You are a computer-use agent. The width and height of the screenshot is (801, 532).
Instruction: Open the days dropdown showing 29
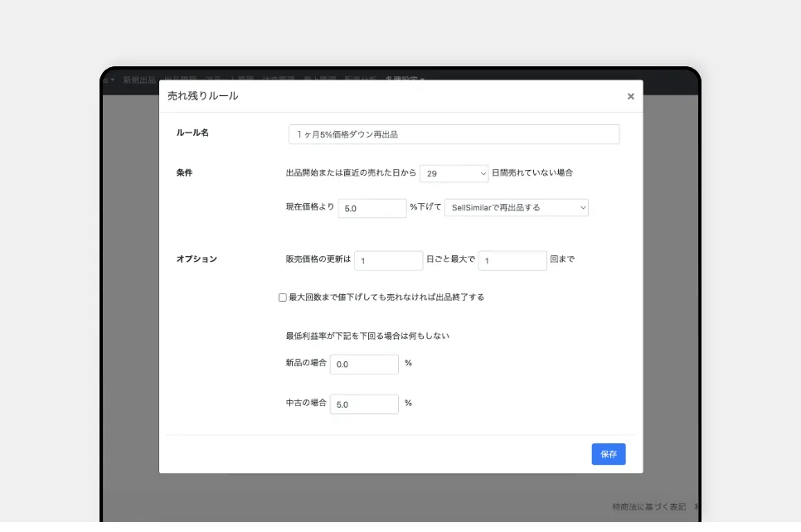(x=454, y=173)
